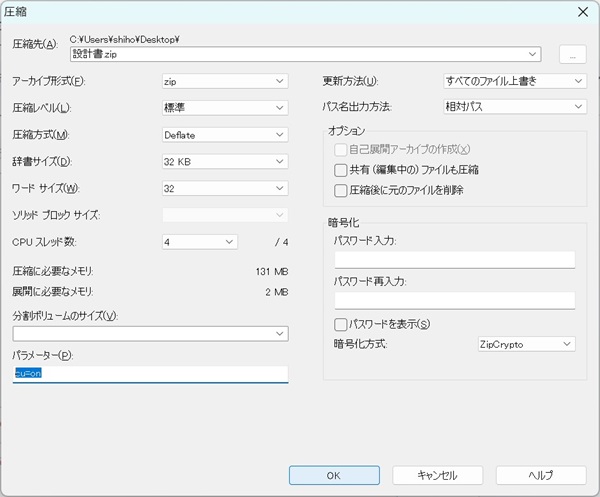Click the destination path C:¥Users¥shiho¥Desktop¥ text

point(125,39)
